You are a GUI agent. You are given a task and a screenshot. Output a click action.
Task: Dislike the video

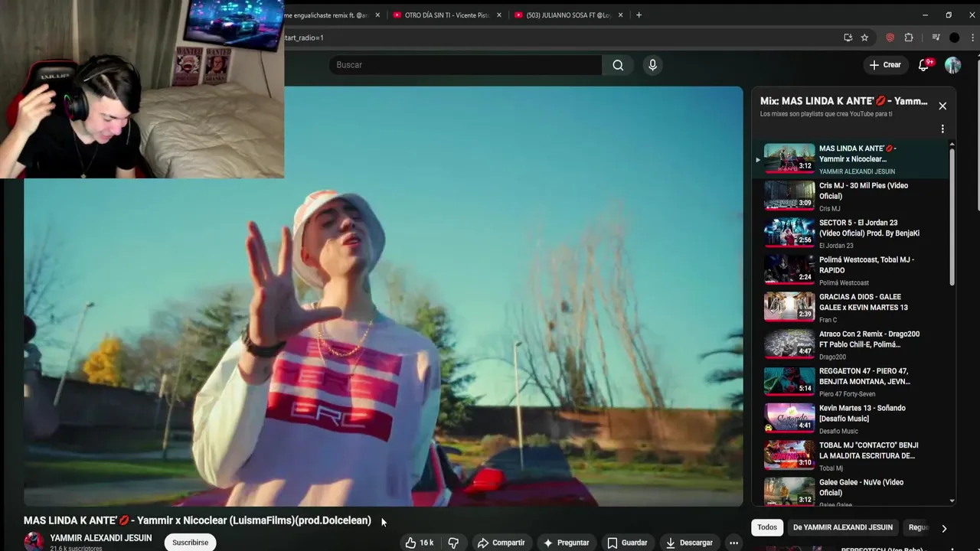(x=453, y=543)
